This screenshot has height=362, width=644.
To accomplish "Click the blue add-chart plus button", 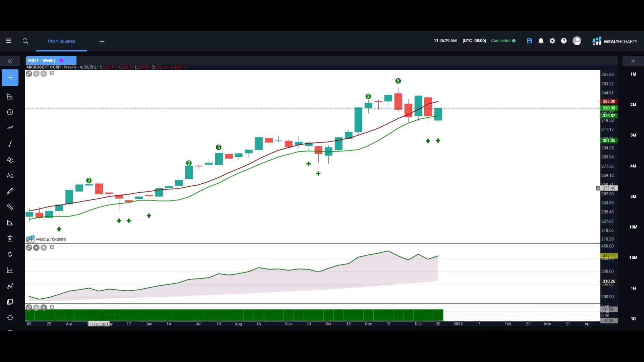I will tap(10, 78).
